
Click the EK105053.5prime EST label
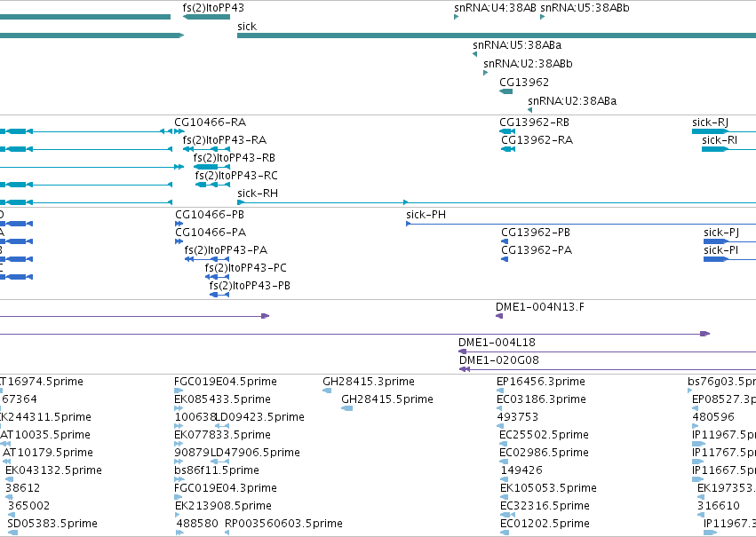click(x=548, y=488)
